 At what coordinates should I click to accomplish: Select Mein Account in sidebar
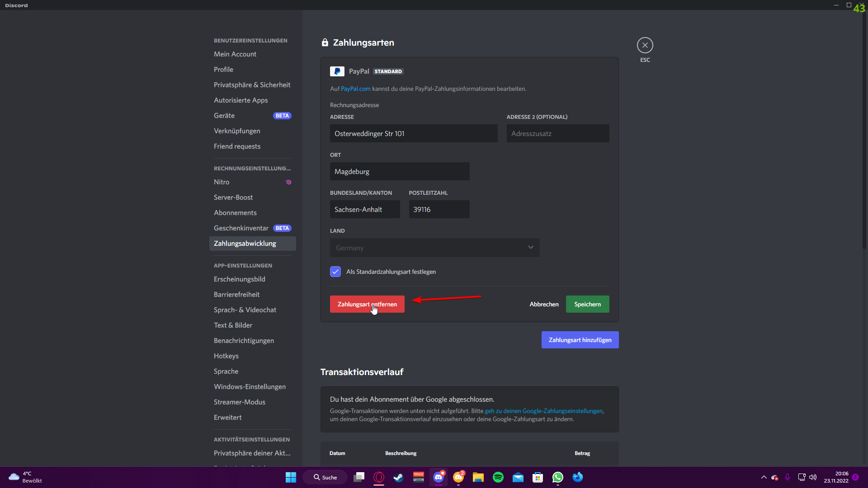(235, 54)
